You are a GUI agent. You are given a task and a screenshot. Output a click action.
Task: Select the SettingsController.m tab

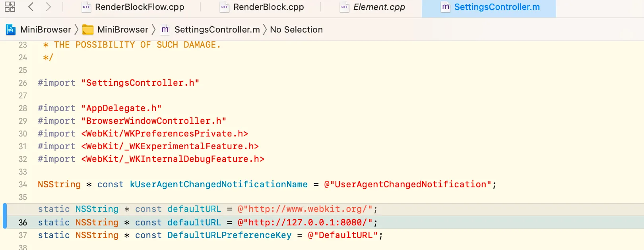497,7
